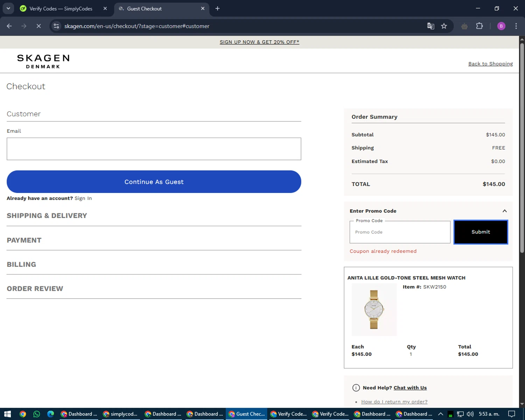The height and width of the screenshot is (420, 525).
Task: Click the Shipping FREE value
Action: (x=498, y=148)
